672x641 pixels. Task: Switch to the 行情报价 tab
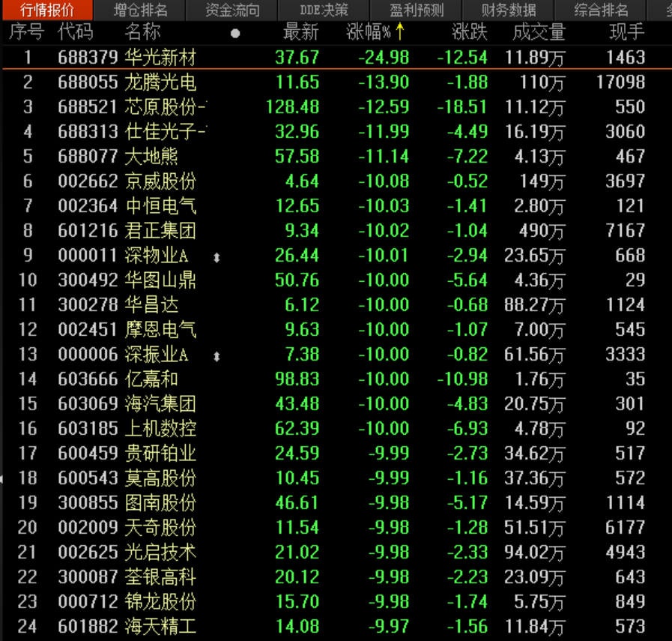47,10
